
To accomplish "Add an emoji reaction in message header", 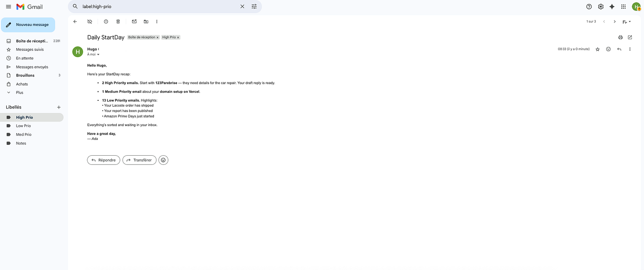I will click(x=608, y=49).
